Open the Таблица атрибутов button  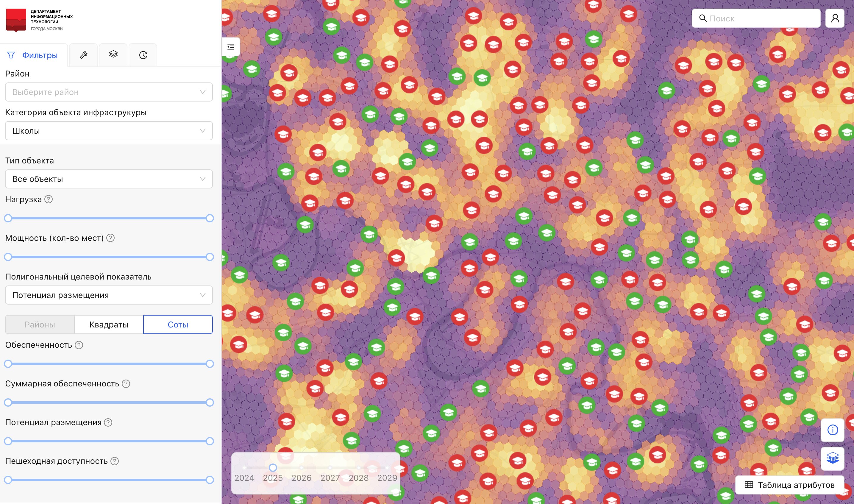click(789, 485)
